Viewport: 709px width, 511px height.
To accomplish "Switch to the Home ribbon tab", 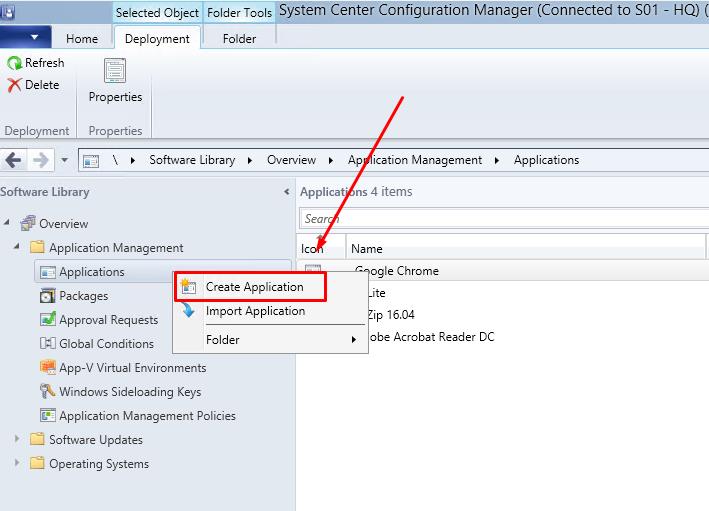I will [82, 39].
